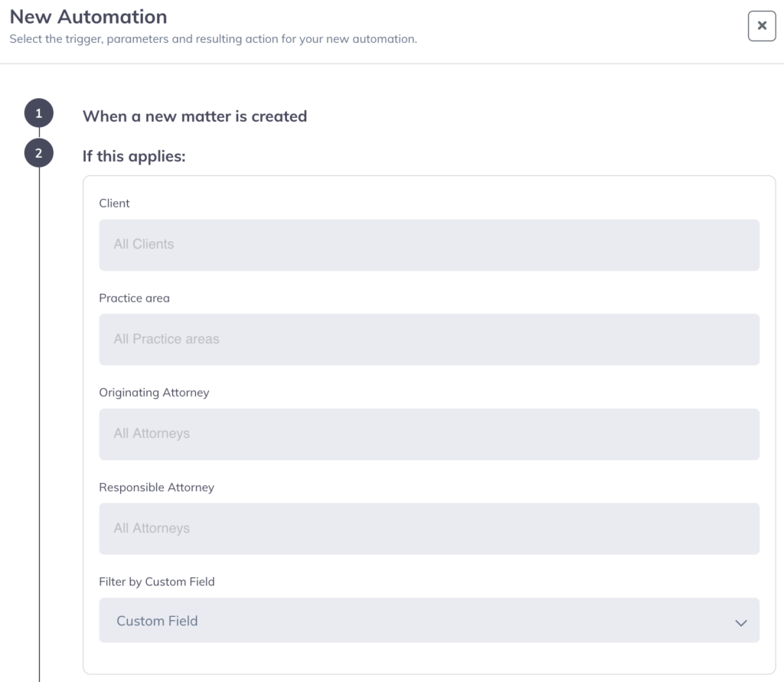Click the Practice area field label
This screenshot has width=784, height=682.
134,298
